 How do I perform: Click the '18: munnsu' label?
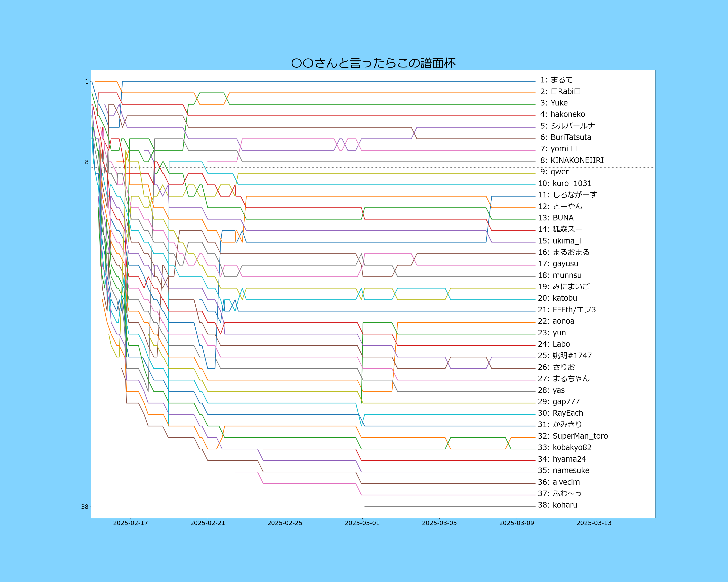560,275
